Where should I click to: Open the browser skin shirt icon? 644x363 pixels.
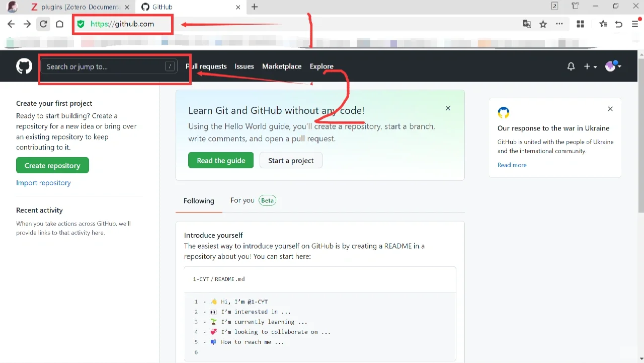[576, 6]
